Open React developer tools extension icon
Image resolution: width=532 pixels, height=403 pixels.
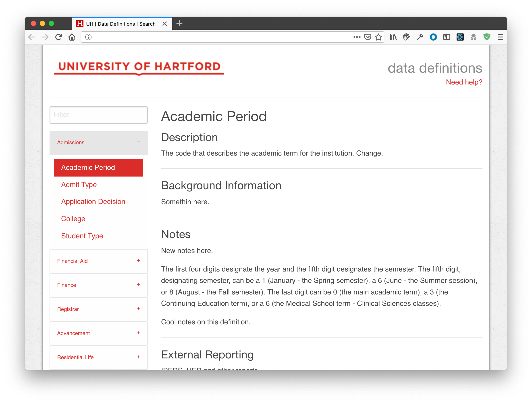460,37
